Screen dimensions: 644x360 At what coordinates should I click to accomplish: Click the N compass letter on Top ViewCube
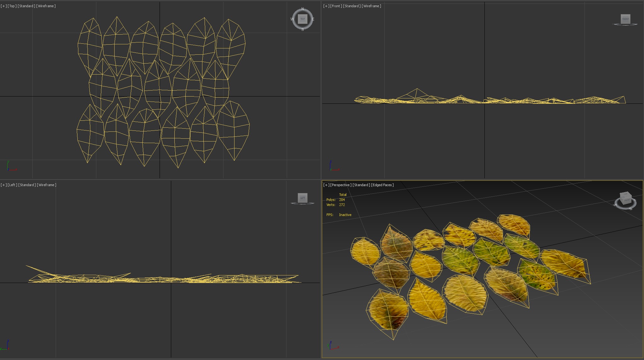click(303, 9)
